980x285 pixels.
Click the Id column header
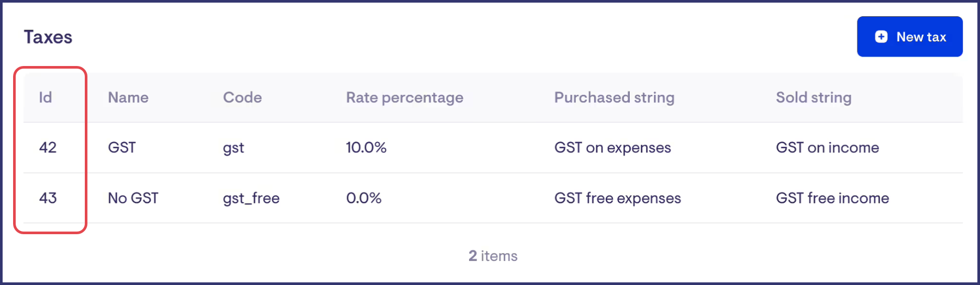pyautogui.click(x=46, y=97)
